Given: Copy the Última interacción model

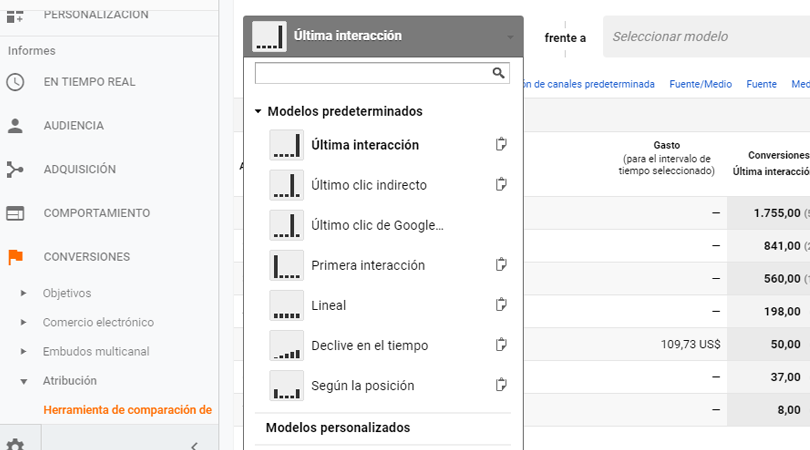Looking at the screenshot, I should (x=501, y=144).
